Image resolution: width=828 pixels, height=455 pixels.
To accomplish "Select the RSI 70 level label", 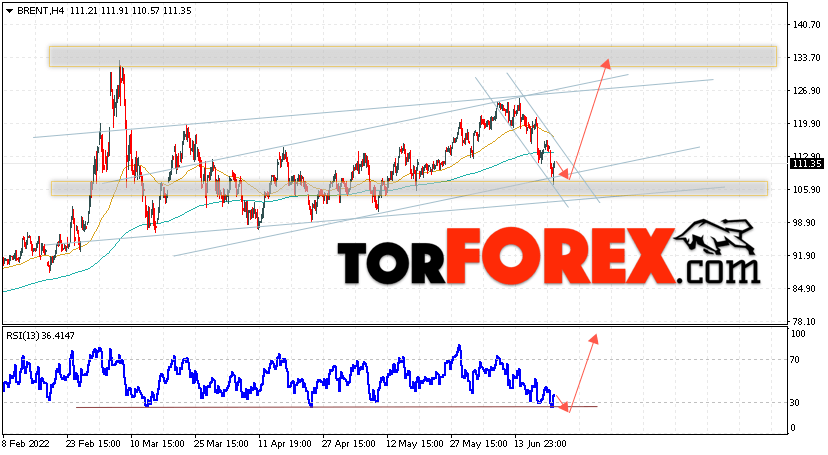I will (795, 360).
